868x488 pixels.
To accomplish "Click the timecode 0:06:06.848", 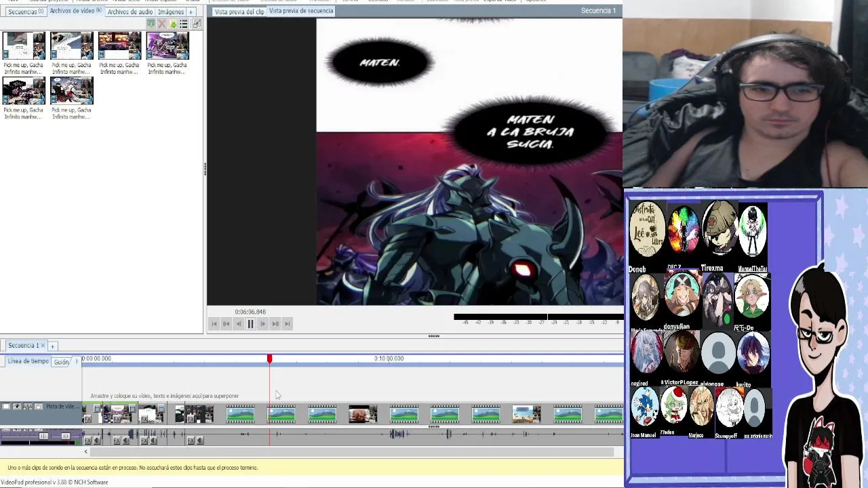I will coord(250,312).
